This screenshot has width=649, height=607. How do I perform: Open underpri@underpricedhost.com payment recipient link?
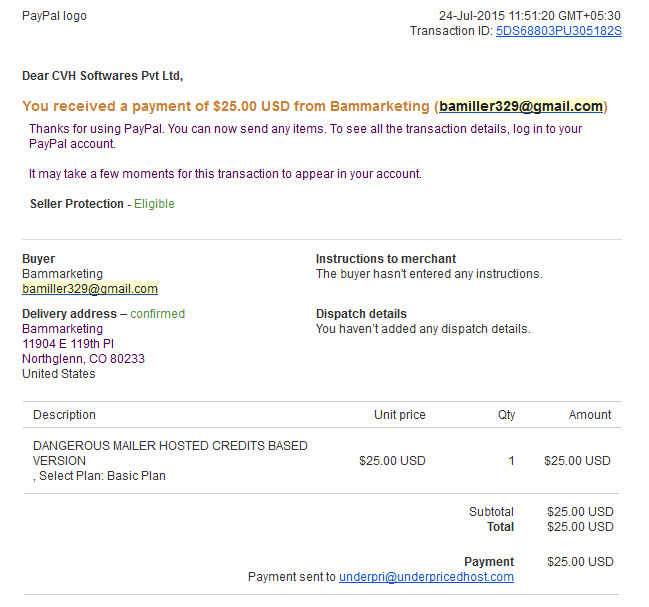426,577
